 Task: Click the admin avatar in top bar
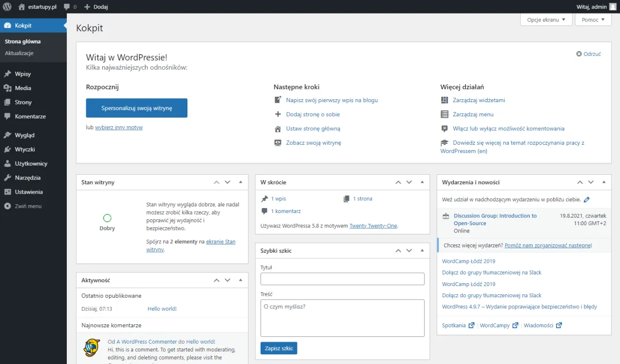click(613, 7)
